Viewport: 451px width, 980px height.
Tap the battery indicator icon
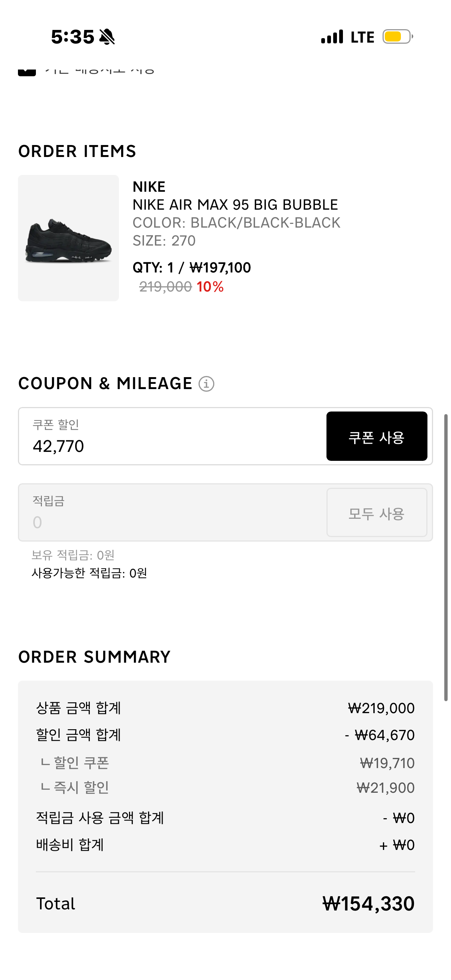point(398,37)
